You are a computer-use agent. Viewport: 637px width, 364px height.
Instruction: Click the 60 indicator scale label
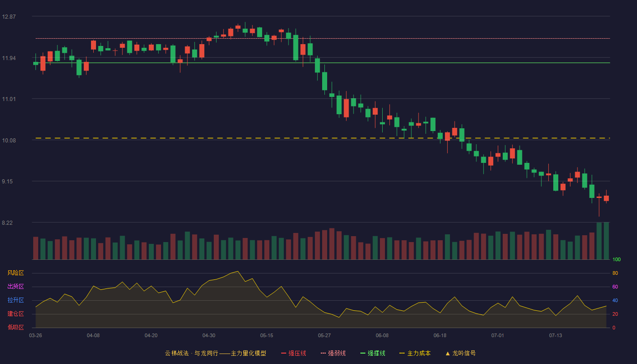pyautogui.click(x=615, y=287)
